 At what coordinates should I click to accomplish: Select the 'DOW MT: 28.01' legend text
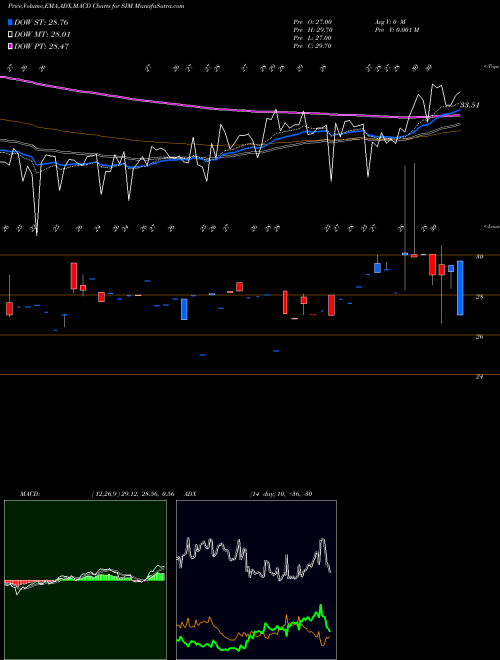42,35
